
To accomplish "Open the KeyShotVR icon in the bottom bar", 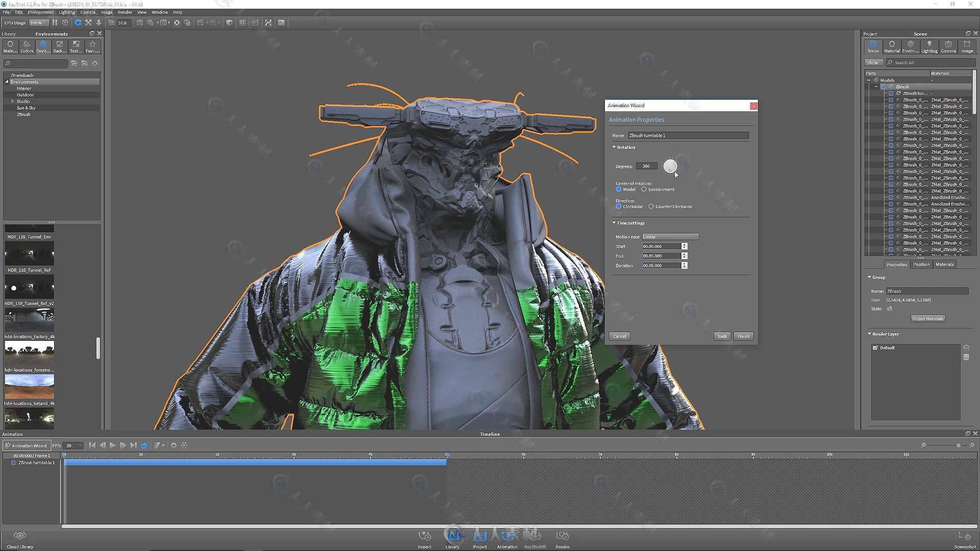I will click(x=535, y=539).
